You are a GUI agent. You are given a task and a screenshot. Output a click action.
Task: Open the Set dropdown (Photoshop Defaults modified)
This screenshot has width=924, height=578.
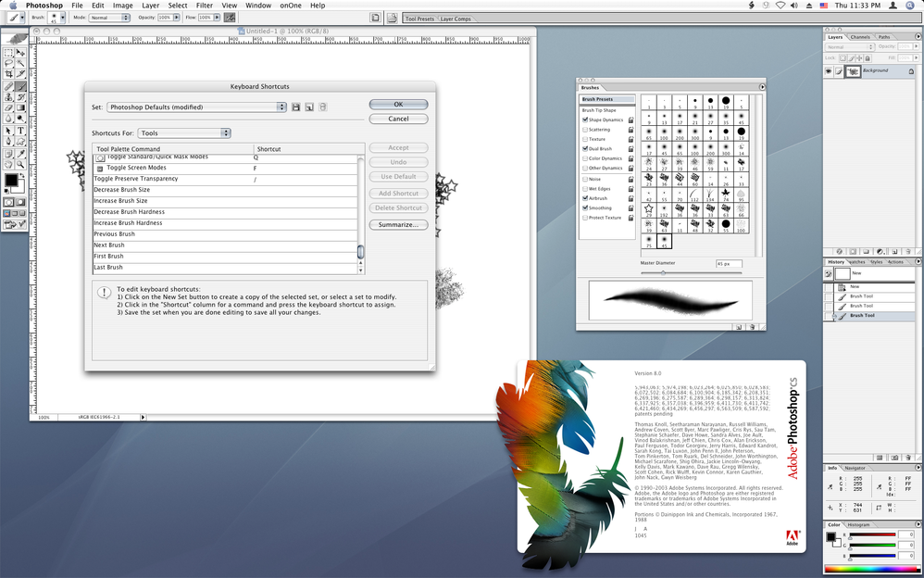click(x=196, y=107)
